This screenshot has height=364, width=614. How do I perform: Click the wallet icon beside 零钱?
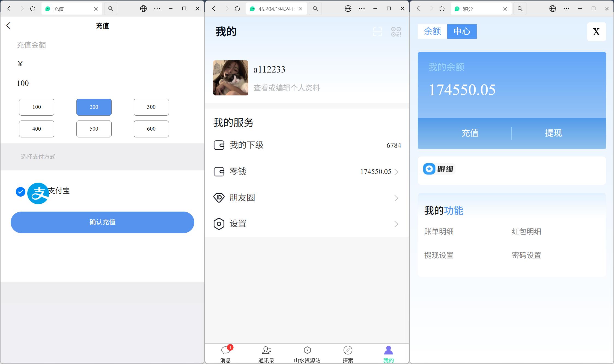point(219,172)
